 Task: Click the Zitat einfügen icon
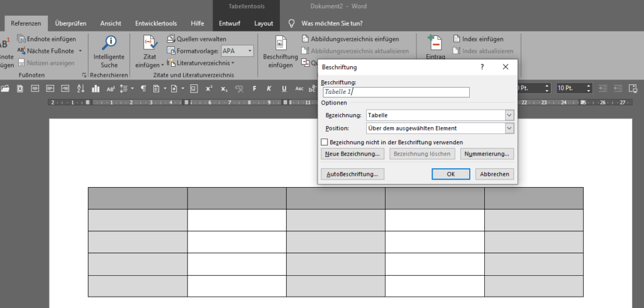point(150,43)
